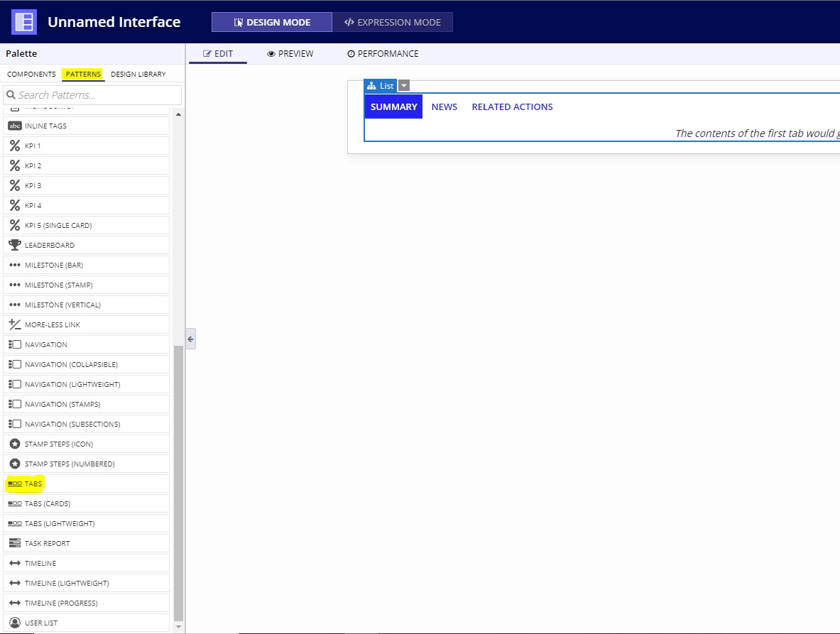The height and width of the screenshot is (634, 840).
Task: Click the search magnifier icon in Palette
Action: click(11, 94)
